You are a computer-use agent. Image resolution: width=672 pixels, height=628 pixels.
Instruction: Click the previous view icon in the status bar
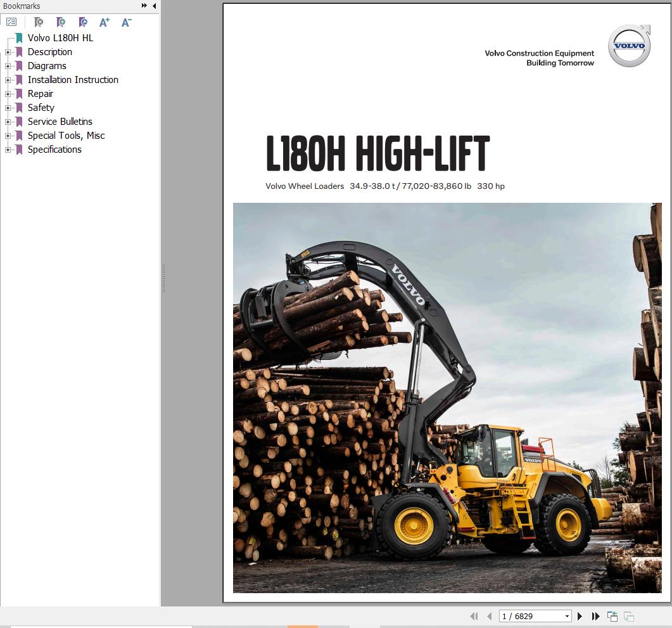(x=612, y=616)
